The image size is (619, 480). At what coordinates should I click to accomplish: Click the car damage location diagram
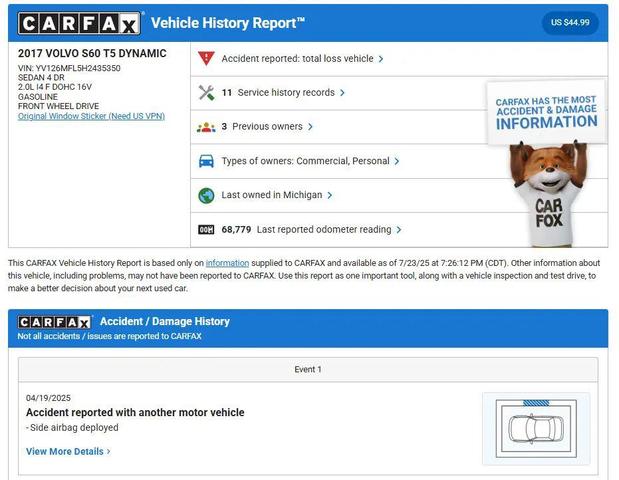point(536,428)
